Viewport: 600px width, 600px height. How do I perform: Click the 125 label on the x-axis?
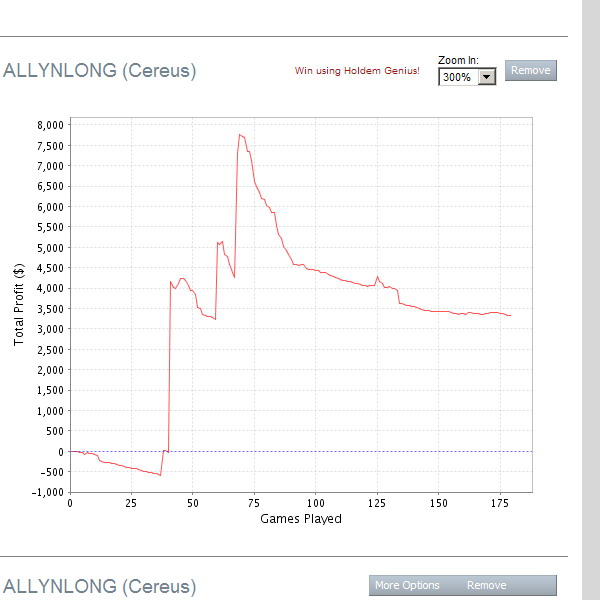(377, 503)
